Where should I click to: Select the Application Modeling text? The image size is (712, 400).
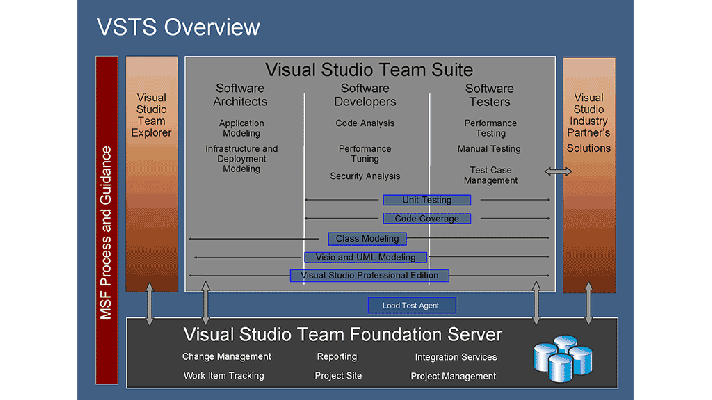(x=242, y=128)
